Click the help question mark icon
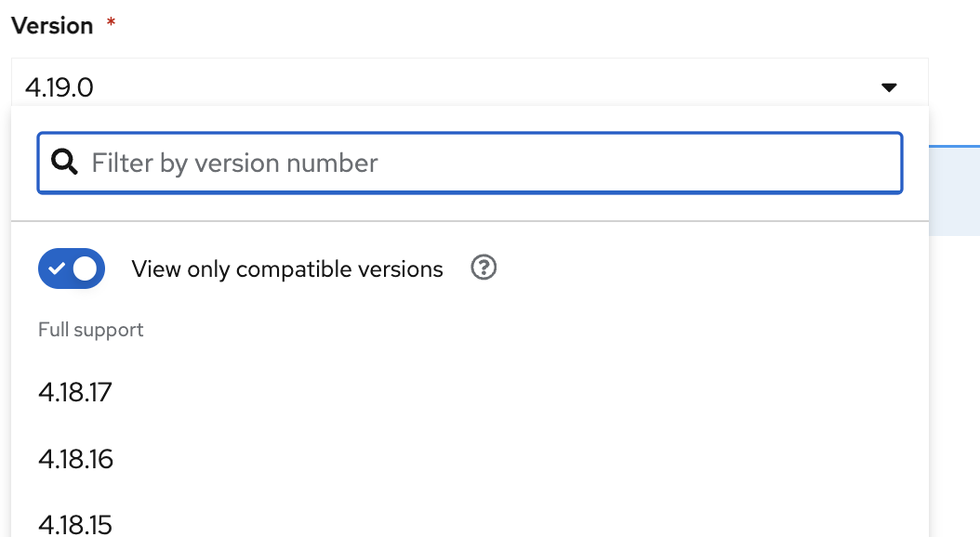Viewport: 980px width, 537px height. tap(483, 268)
